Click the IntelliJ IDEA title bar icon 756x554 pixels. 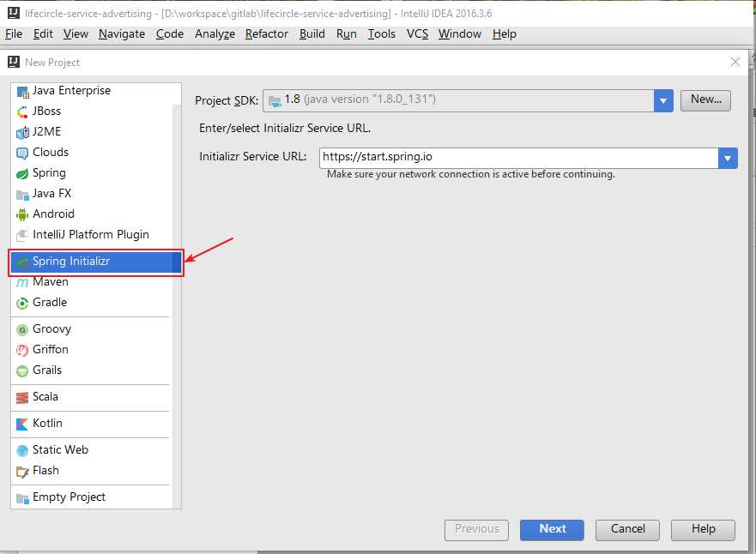coord(14,14)
